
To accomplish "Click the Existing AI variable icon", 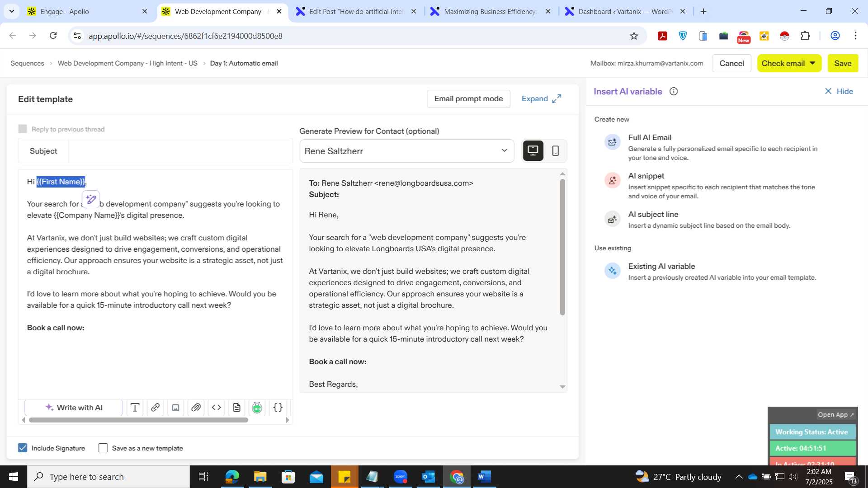I will pyautogui.click(x=613, y=271).
